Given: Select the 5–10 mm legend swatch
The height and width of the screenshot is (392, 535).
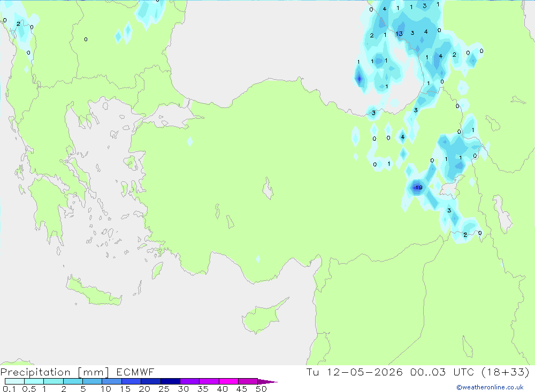Looking at the screenshot, I should [x=93, y=381].
